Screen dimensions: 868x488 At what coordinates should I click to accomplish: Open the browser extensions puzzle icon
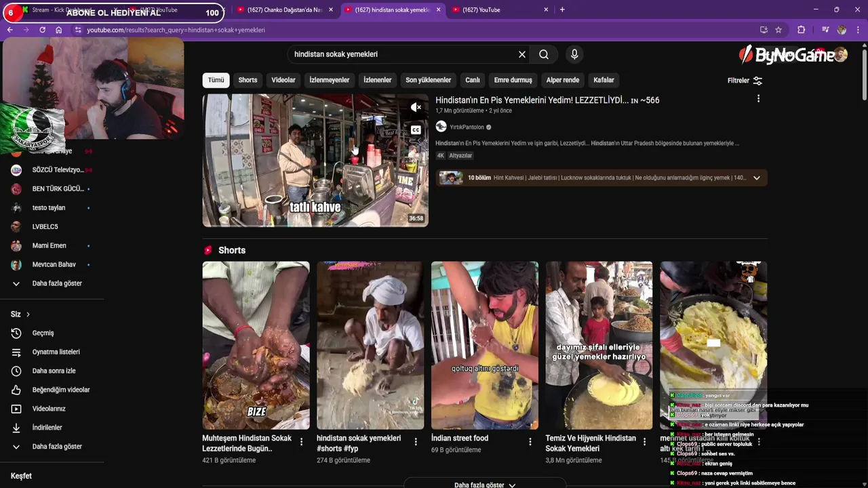pyautogui.click(x=801, y=30)
